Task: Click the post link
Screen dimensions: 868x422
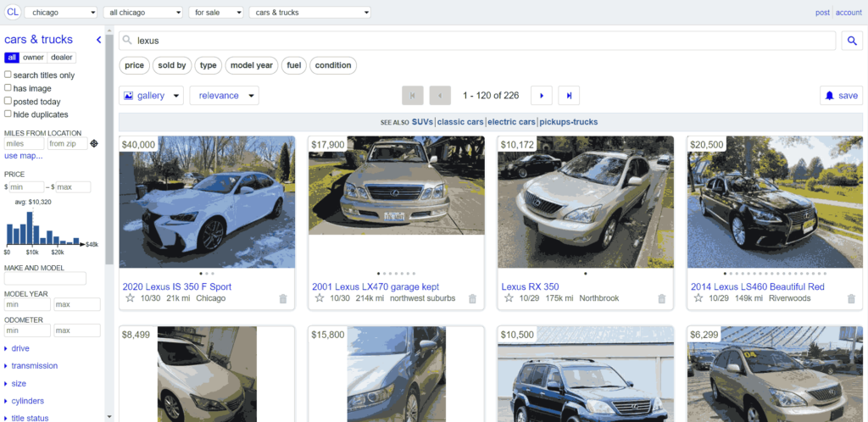Action: (x=822, y=12)
